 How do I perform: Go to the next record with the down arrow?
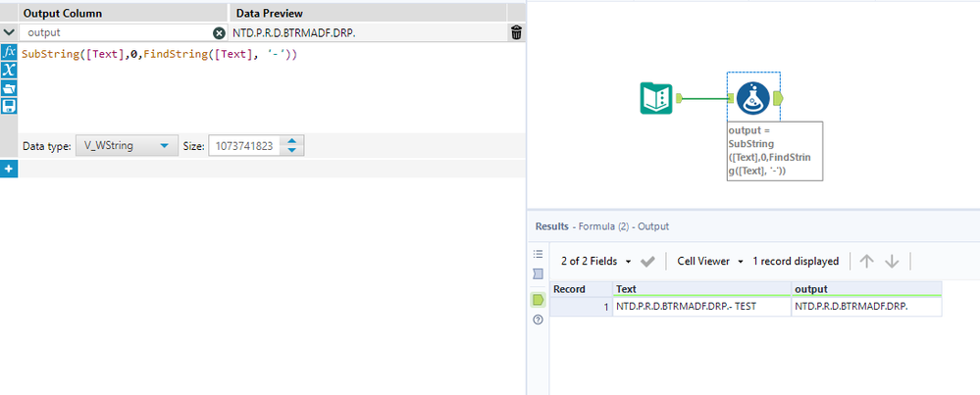[892, 262]
